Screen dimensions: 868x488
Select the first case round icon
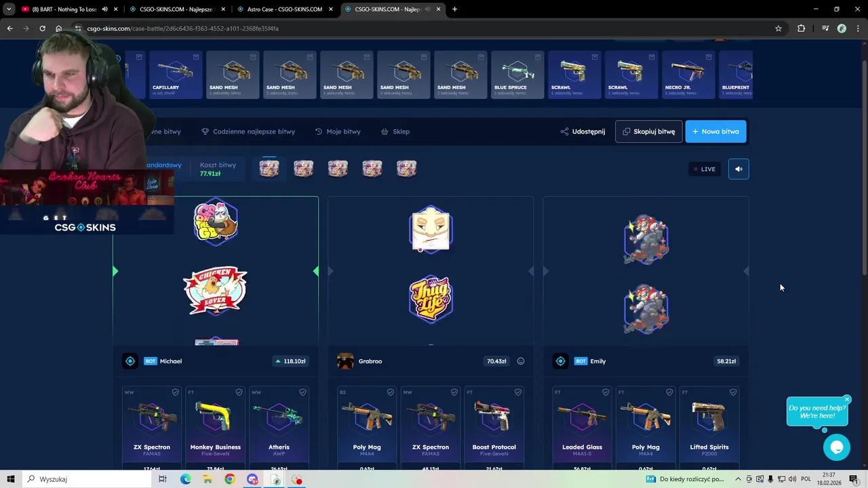[x=269, y=169]
